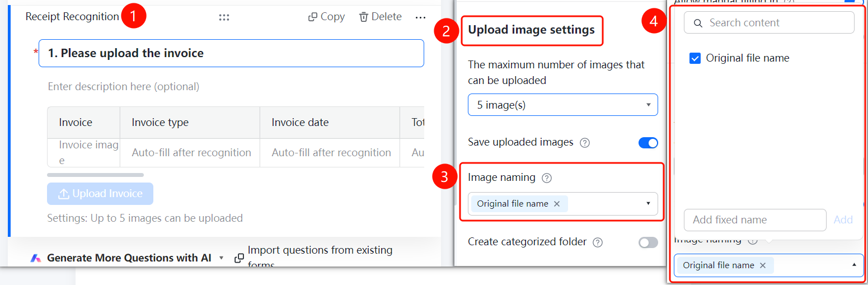Click the Delete question button
868x285 pixels.
[380, 17]
